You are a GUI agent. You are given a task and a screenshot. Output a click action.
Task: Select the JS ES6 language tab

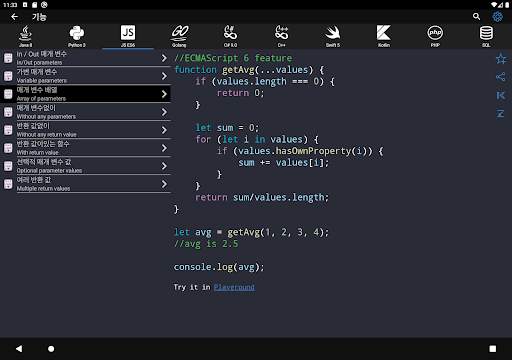click(x=128, y=36)
